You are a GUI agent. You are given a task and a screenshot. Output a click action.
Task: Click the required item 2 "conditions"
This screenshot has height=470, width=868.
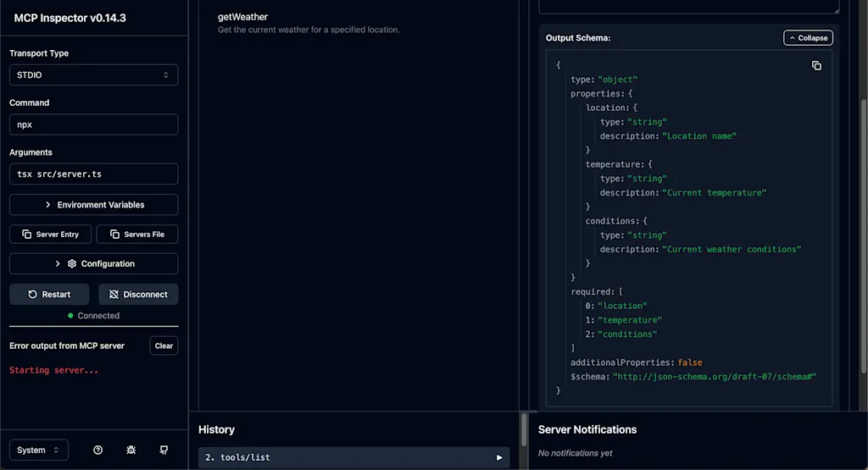pos(627,335)
